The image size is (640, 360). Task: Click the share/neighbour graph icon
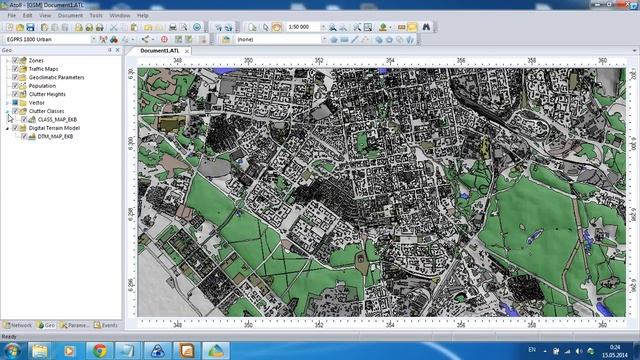pyautogui.click(x=145, y=40)
